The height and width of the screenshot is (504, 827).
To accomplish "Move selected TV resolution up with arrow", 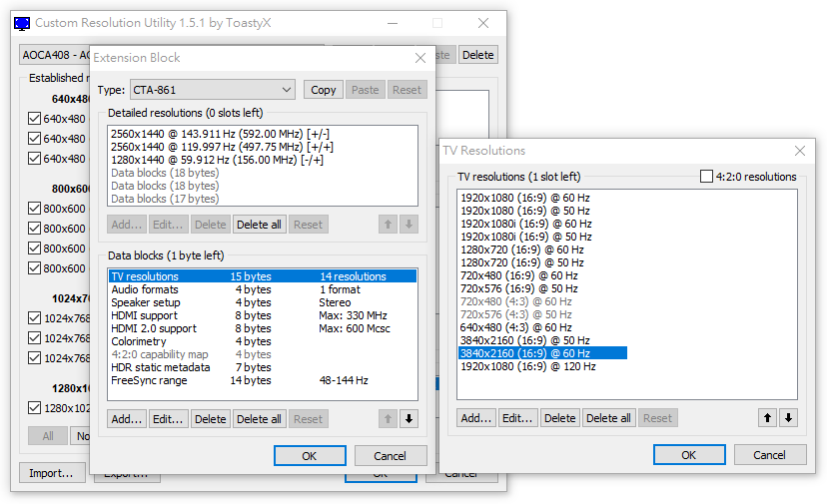I will [767, 418].
